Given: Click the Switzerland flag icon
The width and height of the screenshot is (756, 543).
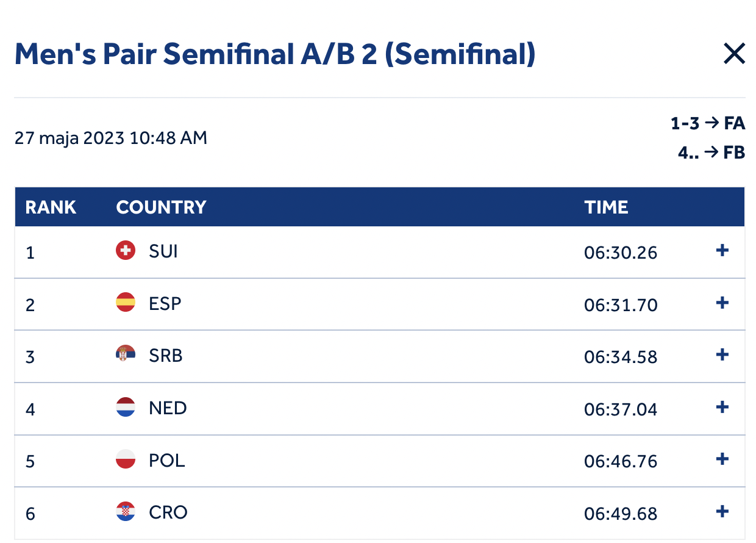Looking at the screenshot, I should pos(126,250).
